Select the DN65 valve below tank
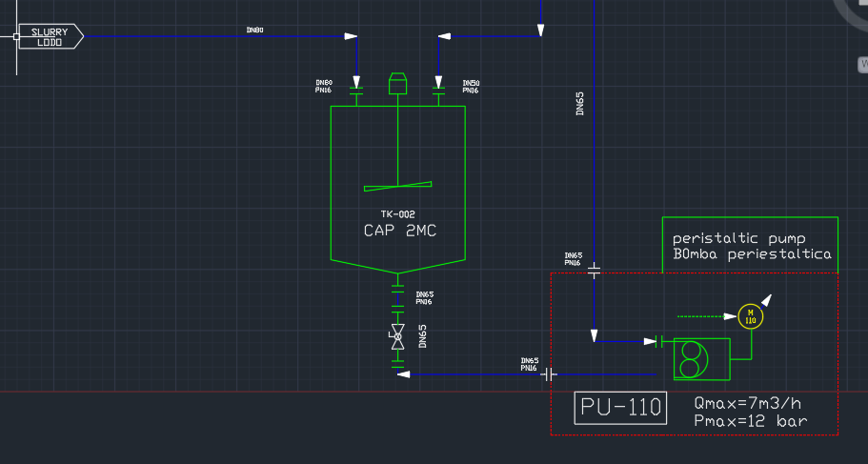Viewport: 868px width, 464px height. click(x=397, y=336)
